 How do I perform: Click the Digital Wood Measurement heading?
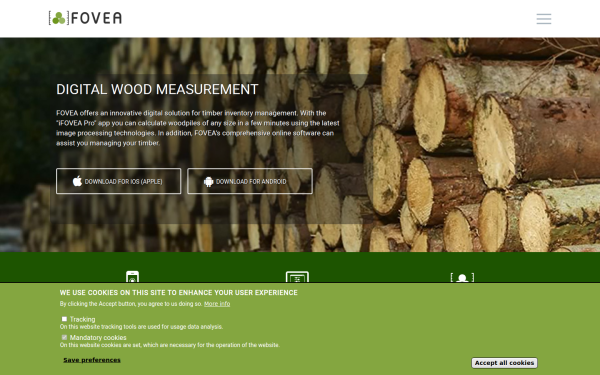pos(157,90)
